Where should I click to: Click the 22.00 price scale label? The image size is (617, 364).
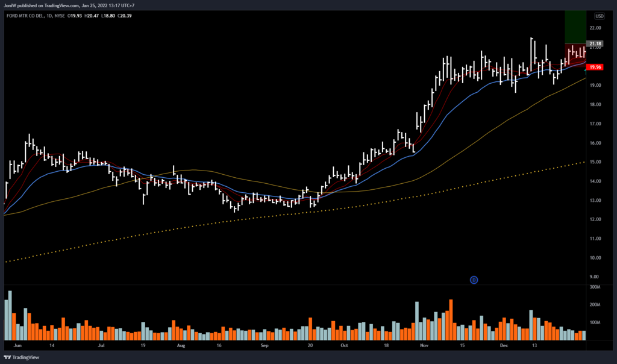(596, 28)
